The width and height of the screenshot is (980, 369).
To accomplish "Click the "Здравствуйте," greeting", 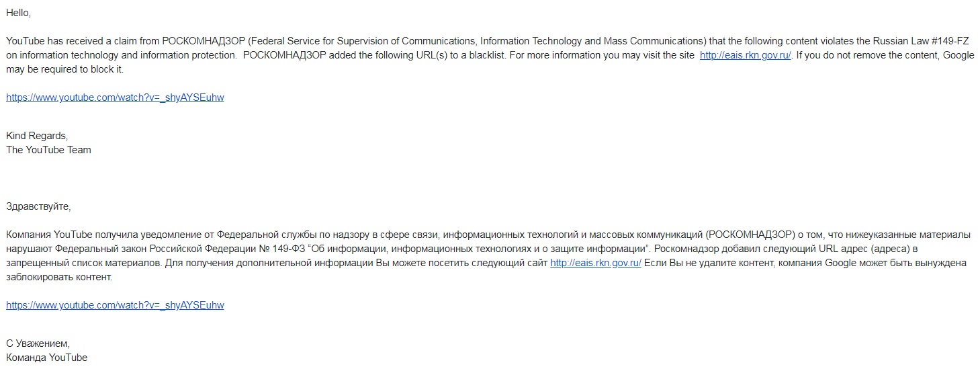I will coord(38,206).
